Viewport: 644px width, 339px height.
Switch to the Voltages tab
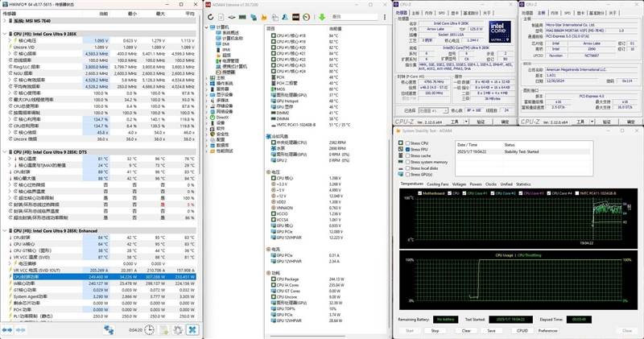(x=459, y=184)
